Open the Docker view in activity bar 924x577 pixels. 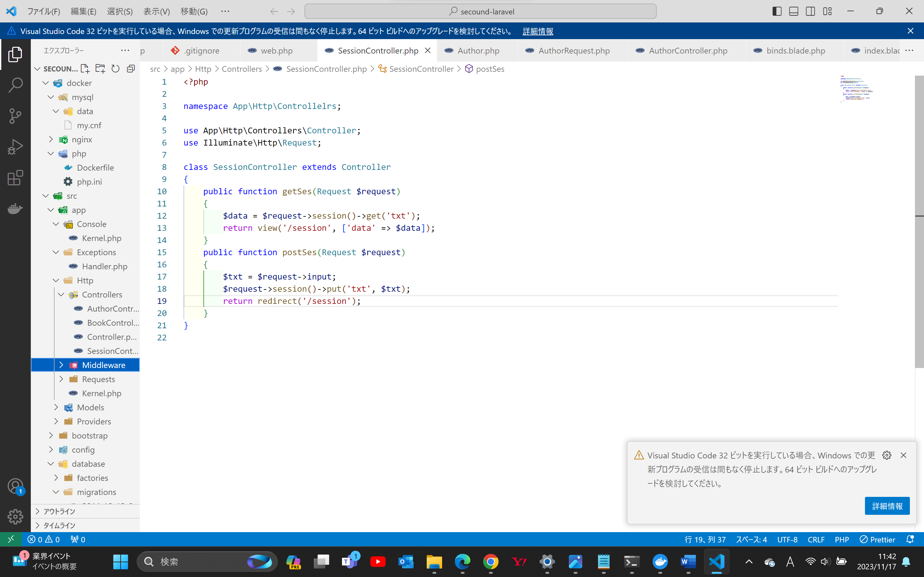click(15, 209)
